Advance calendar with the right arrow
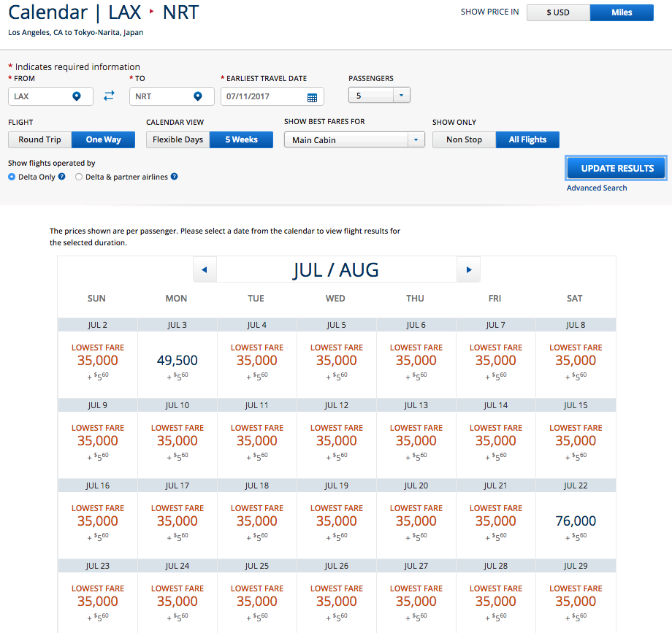This screenshot has height=633, width=672. tap(468, 270)
